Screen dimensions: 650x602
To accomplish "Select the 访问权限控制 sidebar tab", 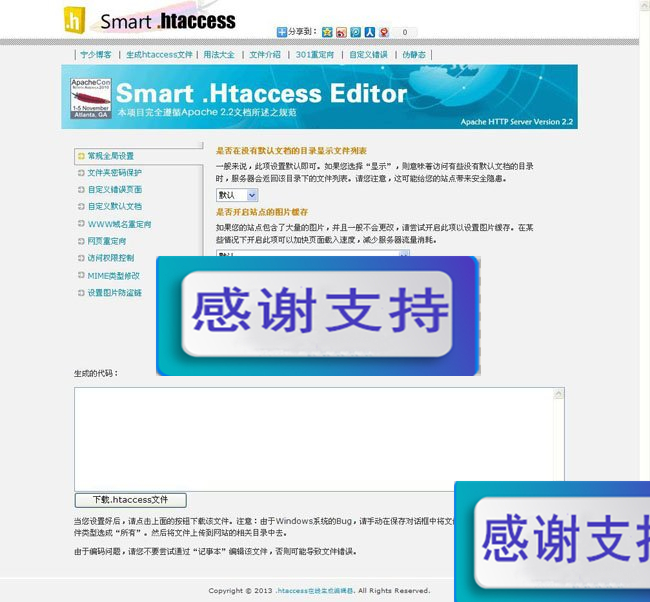I will pos(111,258).
